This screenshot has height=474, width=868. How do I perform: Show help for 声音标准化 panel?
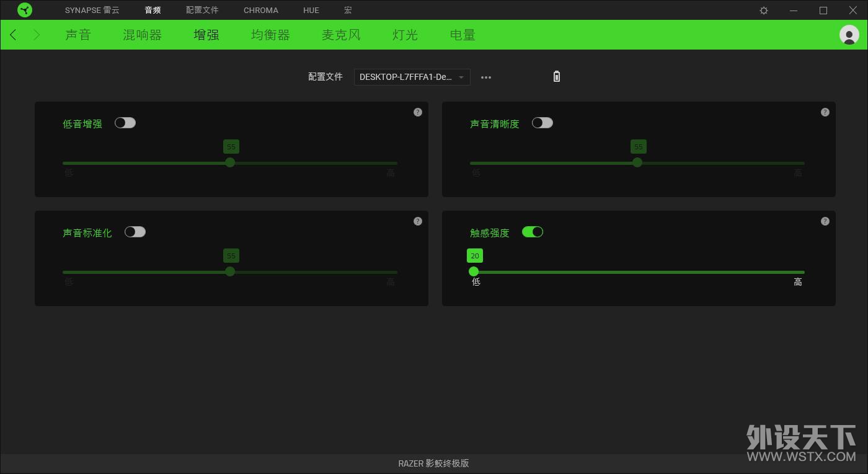point(418,221)
